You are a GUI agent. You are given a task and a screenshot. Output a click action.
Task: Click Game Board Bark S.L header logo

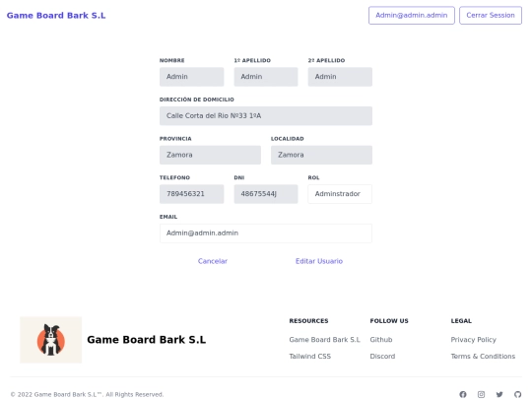[x=56, y=15]
